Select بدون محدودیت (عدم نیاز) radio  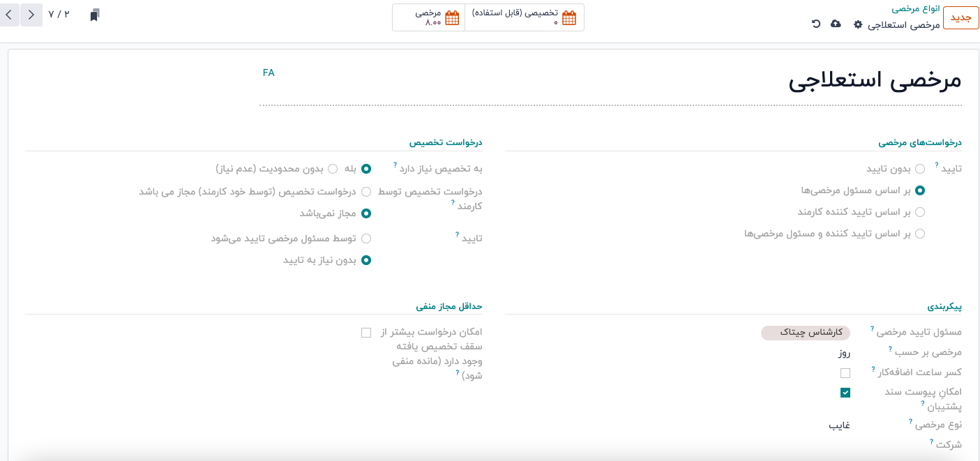pos(333,169)
